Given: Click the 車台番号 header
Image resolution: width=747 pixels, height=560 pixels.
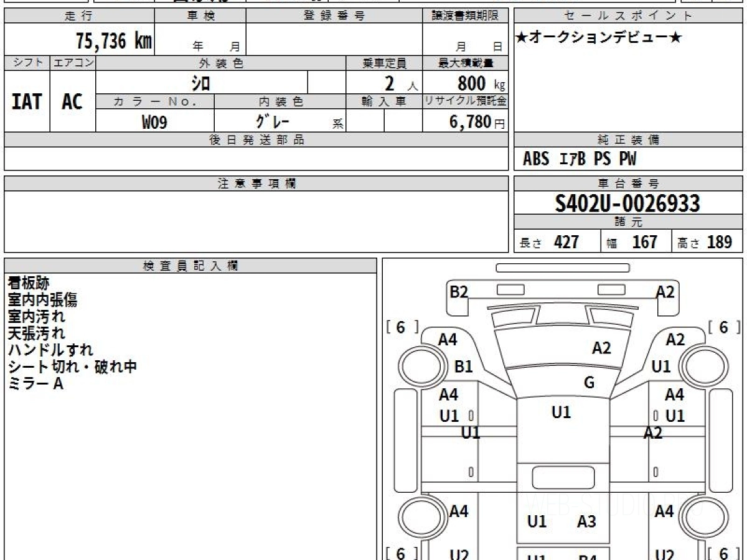Looking at the screenshot, I should coord(628,184).
